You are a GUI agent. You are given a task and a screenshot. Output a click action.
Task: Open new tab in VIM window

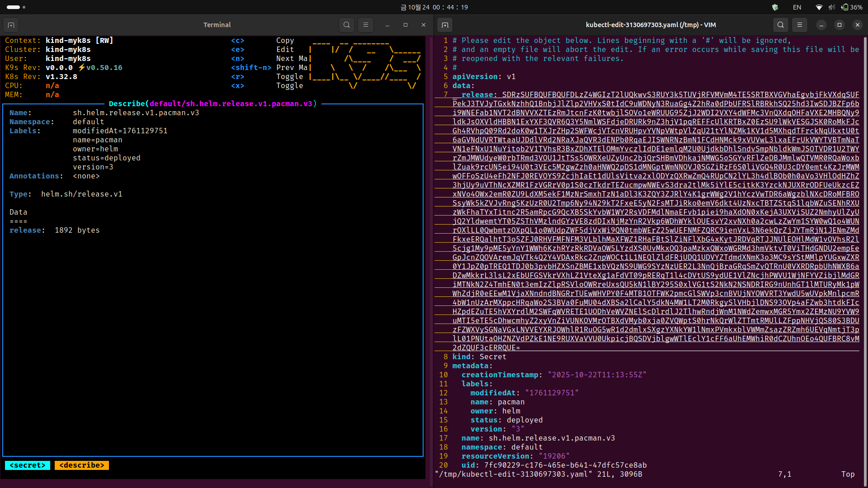[445, 25]
